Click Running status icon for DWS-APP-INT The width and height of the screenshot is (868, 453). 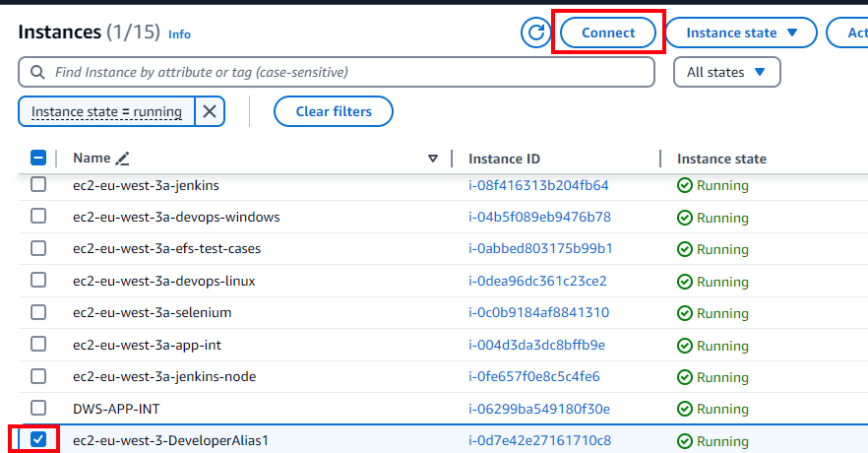685,409
